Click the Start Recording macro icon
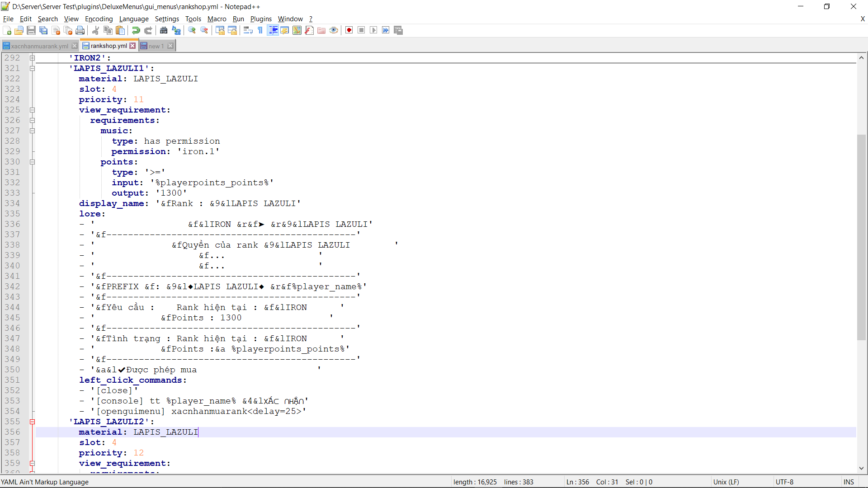The height and width of the screenshot is (488, 868). pos(349,30)
